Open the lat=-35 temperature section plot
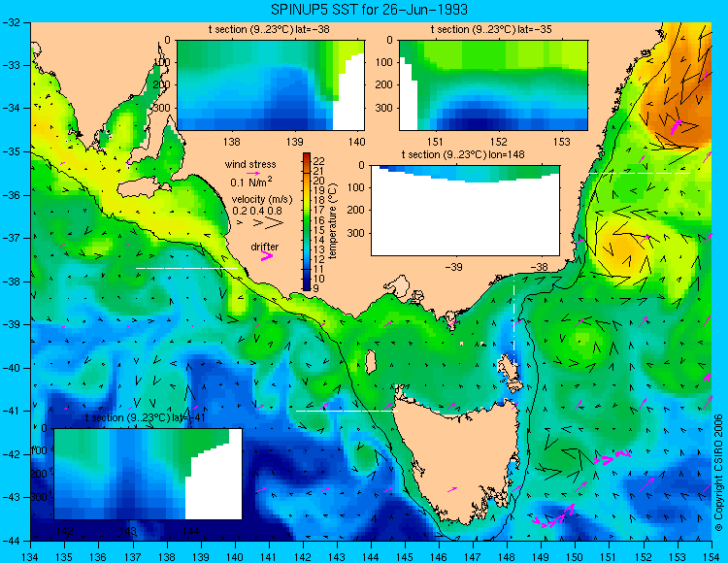Viewport: 728px width, 563px height. pyautogui.click(x=493, y=85)
